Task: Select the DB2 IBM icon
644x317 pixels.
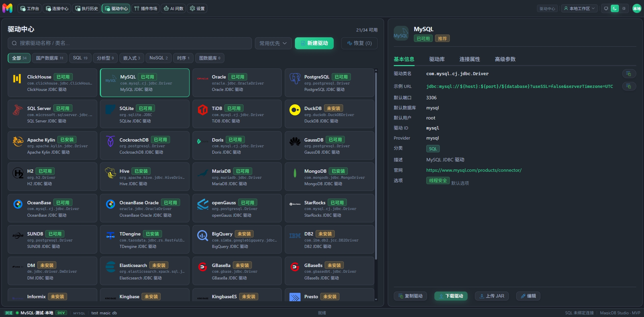Action: coord(295,236)
